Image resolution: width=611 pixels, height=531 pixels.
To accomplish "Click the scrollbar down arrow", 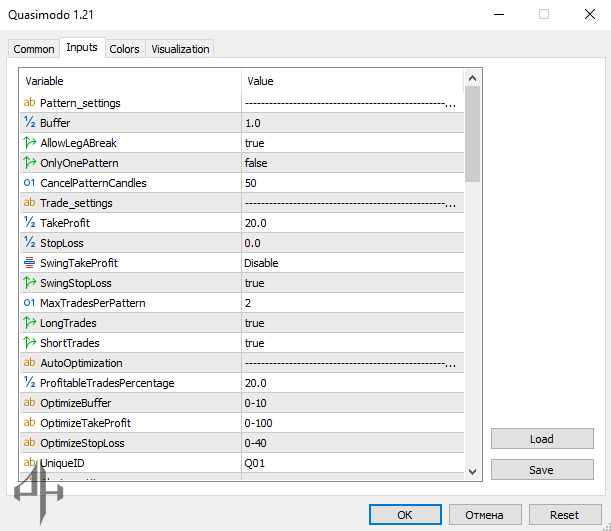I will pyautogui.click(x=472, y=472).
